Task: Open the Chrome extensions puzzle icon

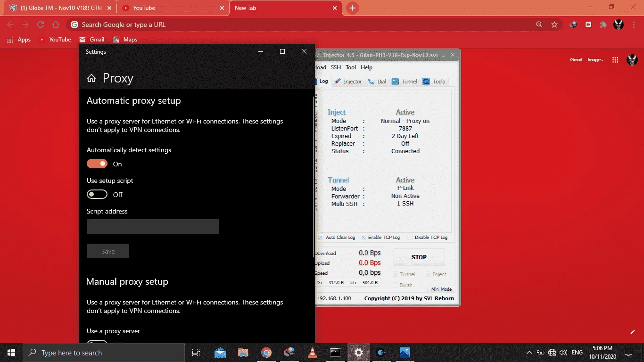Action: [603, 25]
